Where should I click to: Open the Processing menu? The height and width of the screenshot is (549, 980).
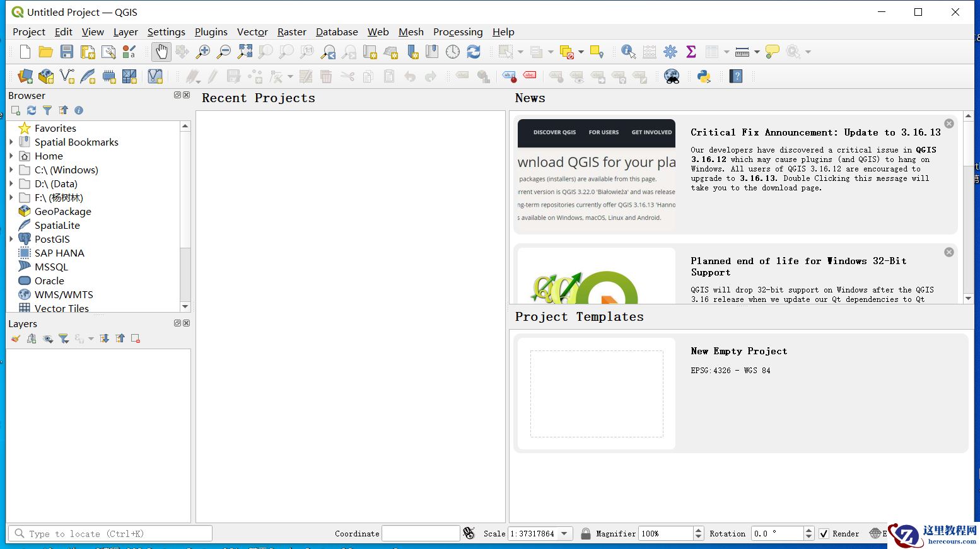[457, 32]
